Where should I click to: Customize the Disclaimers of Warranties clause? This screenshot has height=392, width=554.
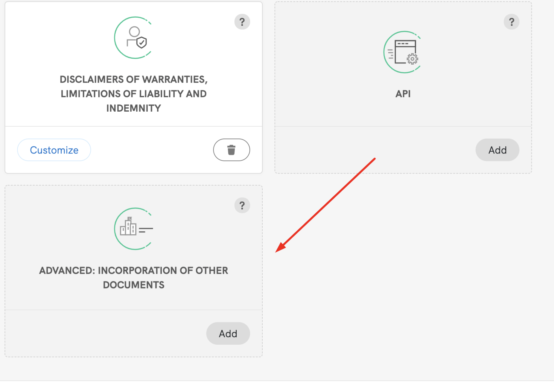pos(54,150)
